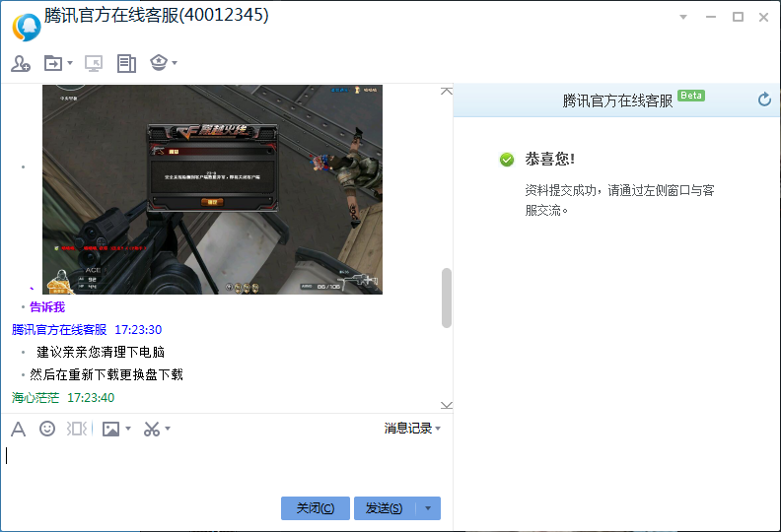This screenshot has height=532, width=781.
Task: Start remote desktop via monitor icon
Action: tap(94, 63)
